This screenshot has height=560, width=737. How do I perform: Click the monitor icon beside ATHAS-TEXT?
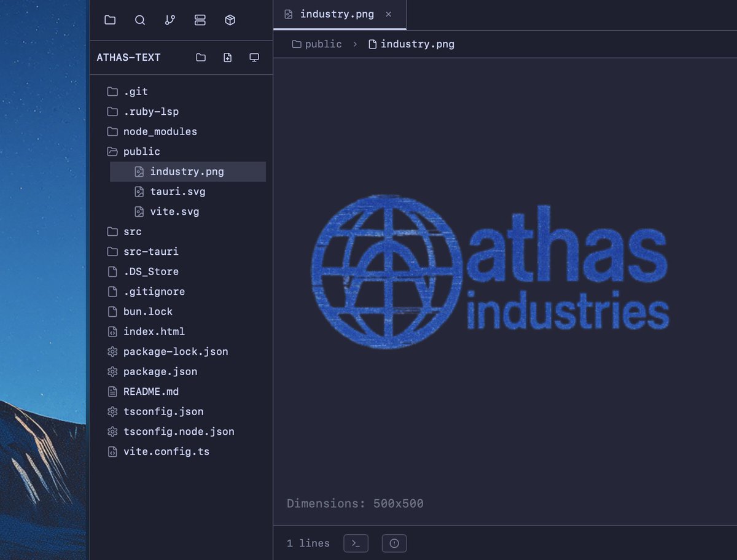pyautogui.click(x=254, y=57)
